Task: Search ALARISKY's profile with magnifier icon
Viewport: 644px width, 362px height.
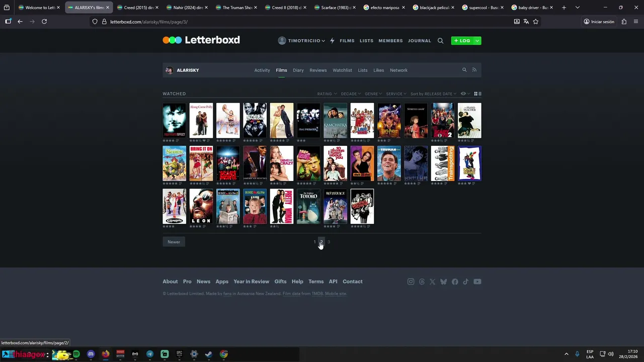Action: 464,70
